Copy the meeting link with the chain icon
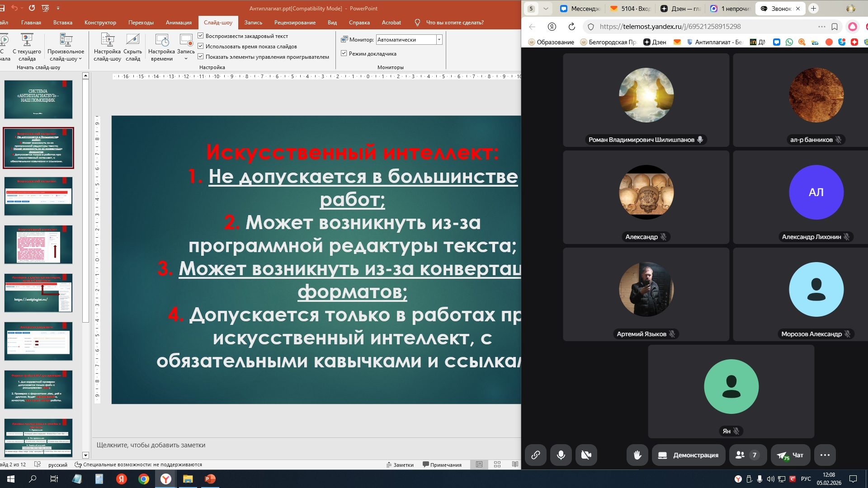 (535, 455)
